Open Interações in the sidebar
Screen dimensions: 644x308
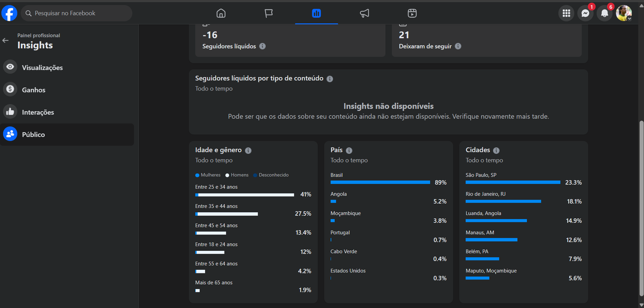click(38, 112)
